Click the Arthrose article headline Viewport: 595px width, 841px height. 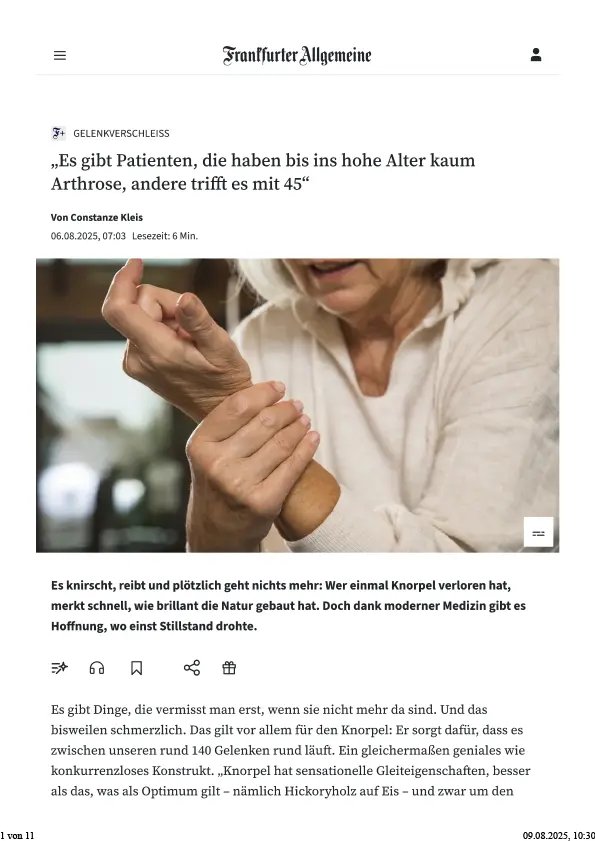click(263, 172)
